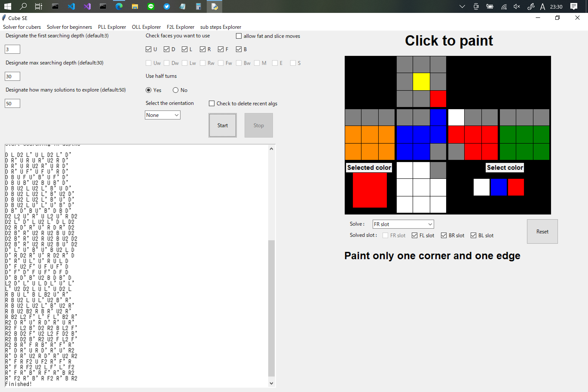
Task: Open the PLL Explorer menu
Action: pyautogui.click(x=112, y=27)
